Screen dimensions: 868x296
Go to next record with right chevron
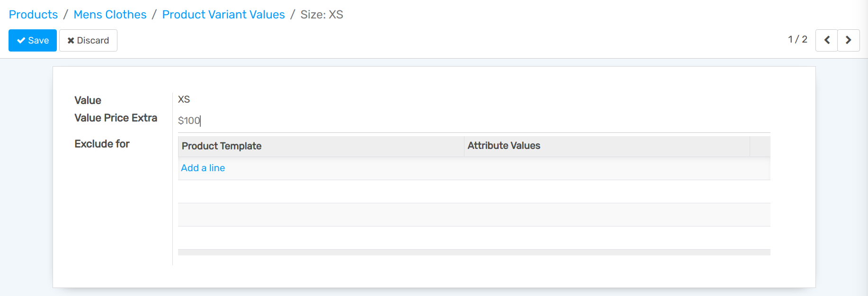(848, 40)
